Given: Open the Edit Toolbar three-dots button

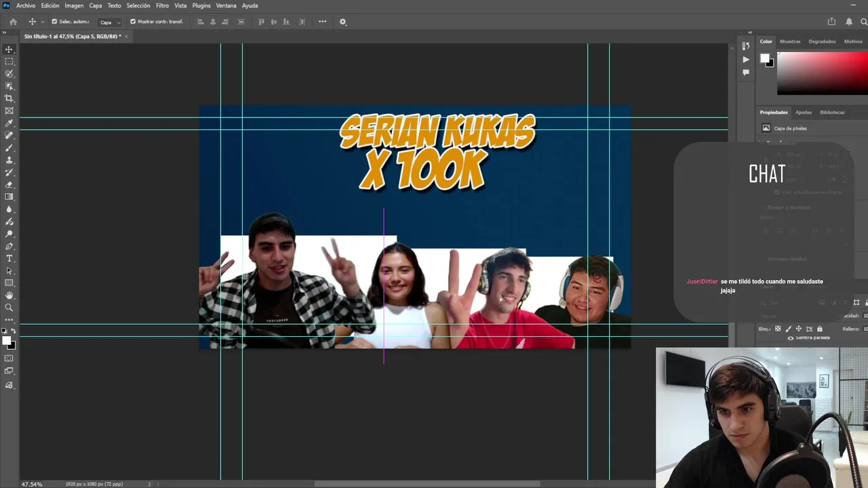Looking at the screenshot, I should [9, 319].
